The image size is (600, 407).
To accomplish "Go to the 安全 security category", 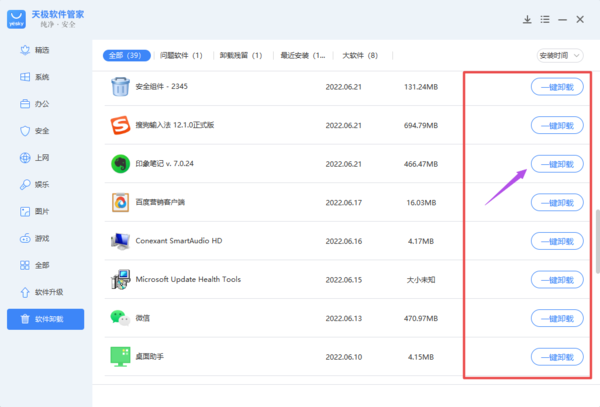I will click(40, 131).
